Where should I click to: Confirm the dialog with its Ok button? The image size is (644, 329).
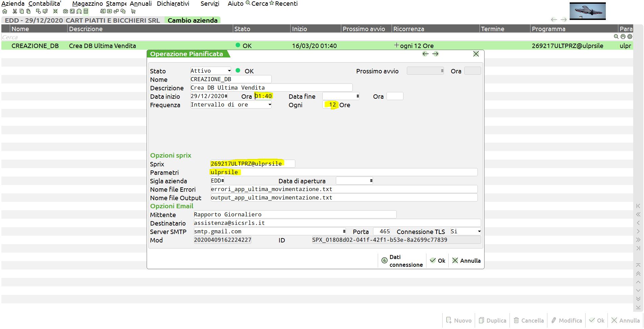pyautogui.click(x=438, y=261)
